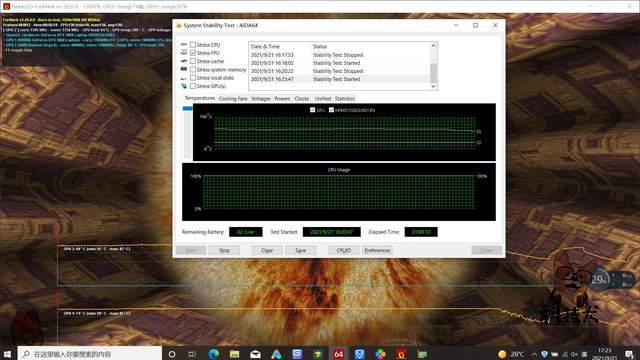Click scroll-down arrow in log list

pyautogui.click(x=433, y=86)
